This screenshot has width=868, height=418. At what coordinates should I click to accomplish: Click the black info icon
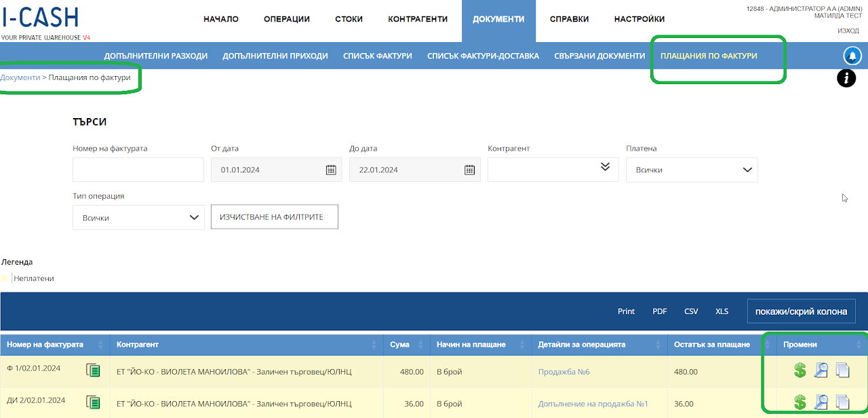click(x=846, y=79)
